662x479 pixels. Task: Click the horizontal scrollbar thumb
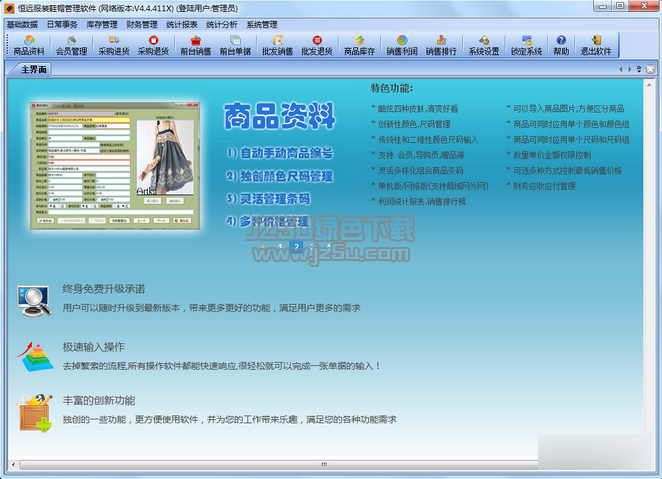(x=324, y=465)
